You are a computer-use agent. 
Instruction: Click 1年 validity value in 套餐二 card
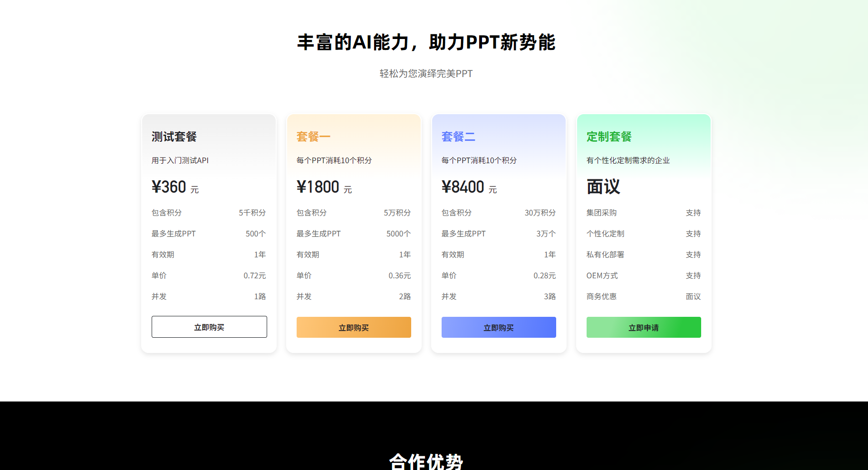(550, 255)
